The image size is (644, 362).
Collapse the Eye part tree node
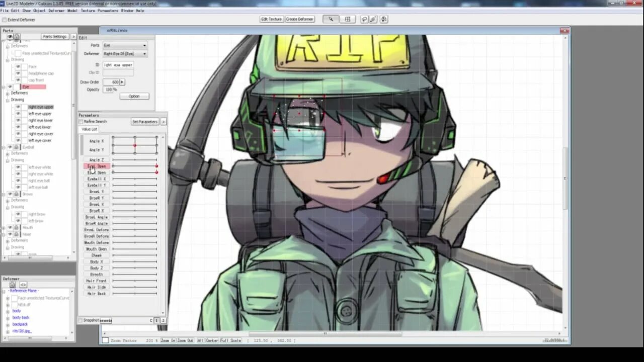click(x=4, y=86)
